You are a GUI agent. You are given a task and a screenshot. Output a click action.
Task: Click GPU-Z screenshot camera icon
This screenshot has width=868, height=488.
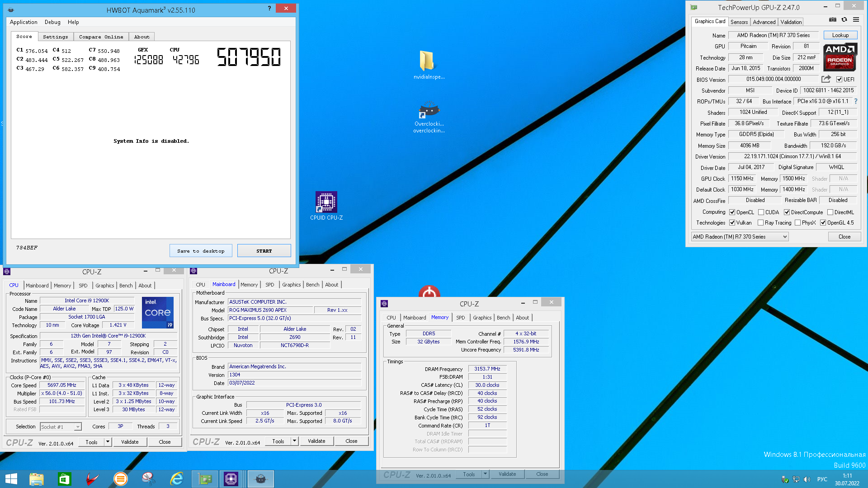click(832, 20)
